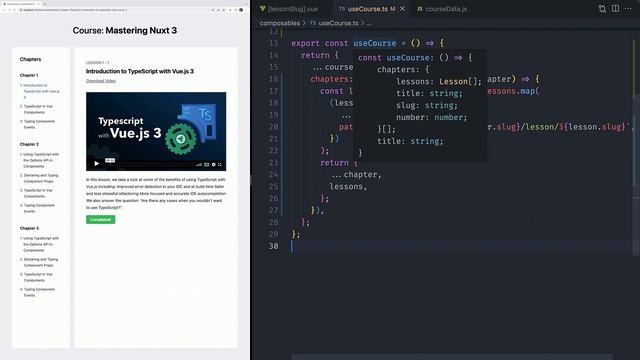Switch to the courseData.js editor tab
Viewport: 640px width, 360px height.
point(442,9)
